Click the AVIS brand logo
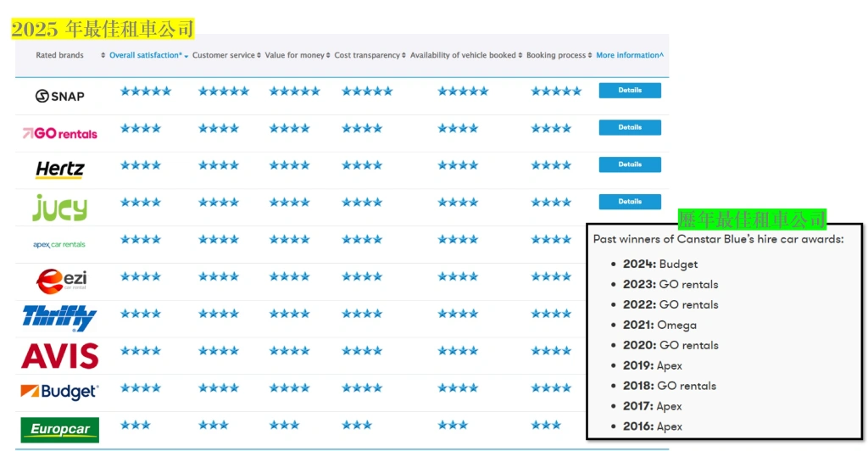This screenshot has width=868, height=451. [60, 356]
